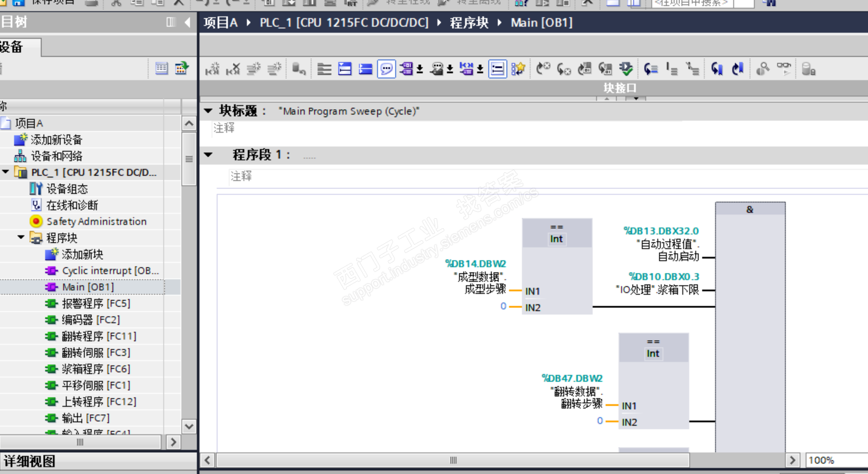
Task: Click operand %DB14.DBW2 成型步骤
Action: pos(475,276)
